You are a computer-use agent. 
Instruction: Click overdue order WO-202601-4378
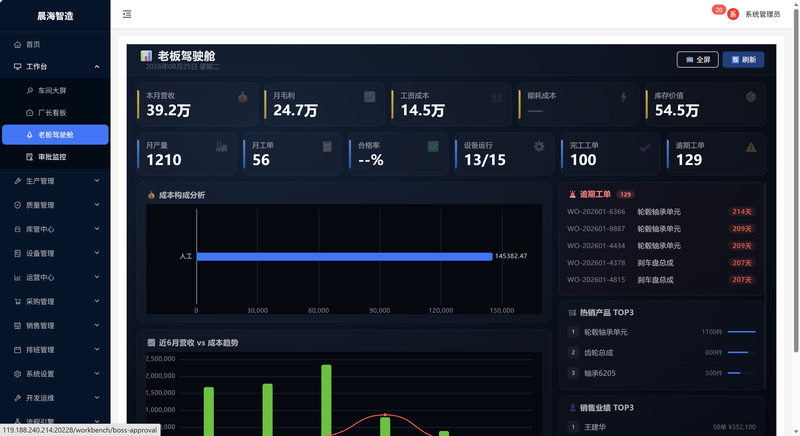[662, 263]
